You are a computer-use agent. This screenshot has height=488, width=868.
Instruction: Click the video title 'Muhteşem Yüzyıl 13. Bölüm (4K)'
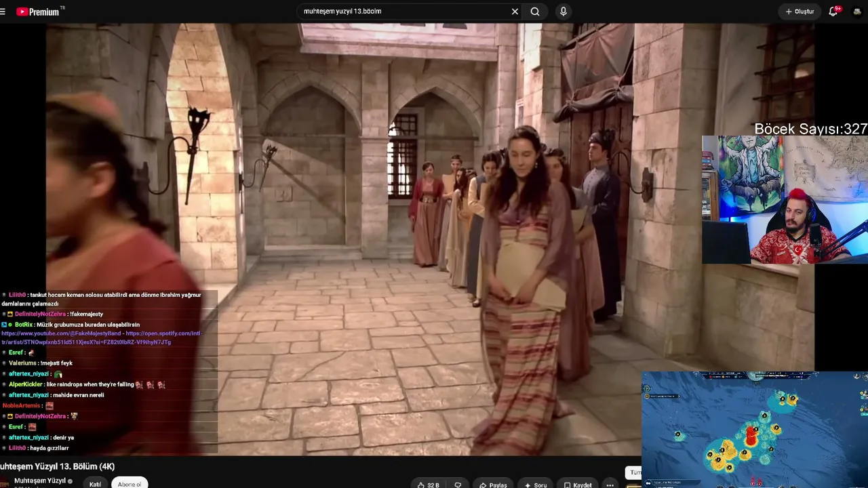coord(57,466)
